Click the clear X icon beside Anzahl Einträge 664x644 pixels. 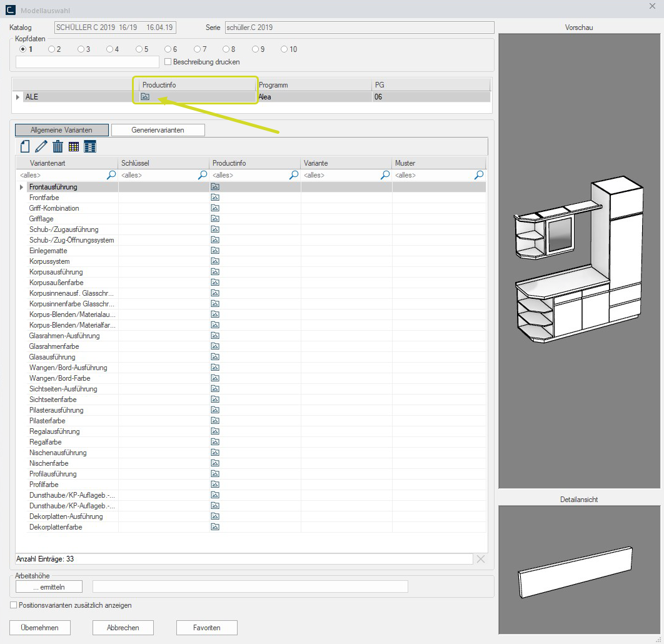480,559
